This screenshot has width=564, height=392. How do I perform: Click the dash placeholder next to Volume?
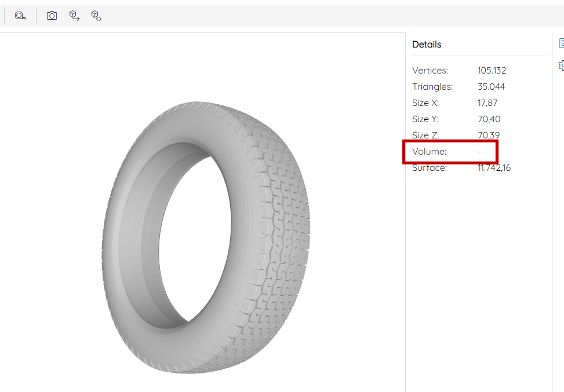click(x=479, y=151)
